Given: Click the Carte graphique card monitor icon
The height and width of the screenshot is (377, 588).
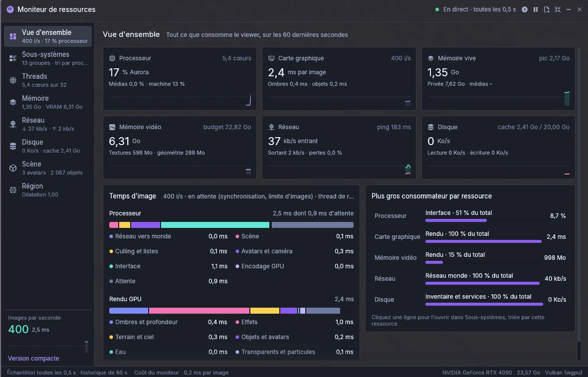Looking at the screenshot, I should pyautogui.click(x=271, y=58).
